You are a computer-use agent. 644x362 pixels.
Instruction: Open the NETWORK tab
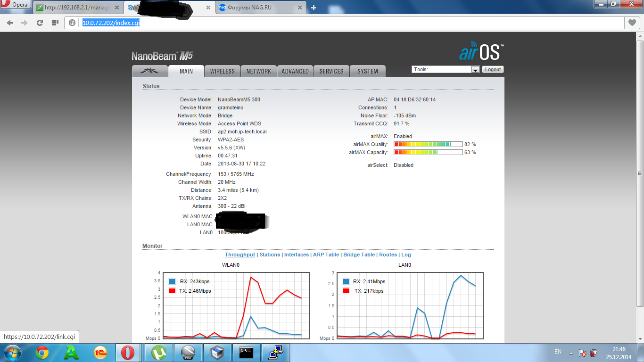point(259,71)
